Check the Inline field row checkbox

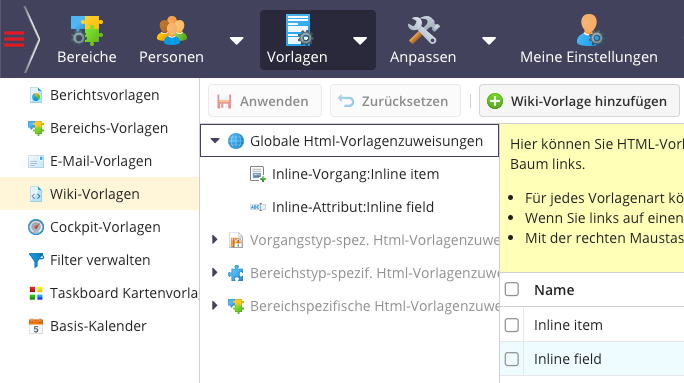click(x=512, y=359)
